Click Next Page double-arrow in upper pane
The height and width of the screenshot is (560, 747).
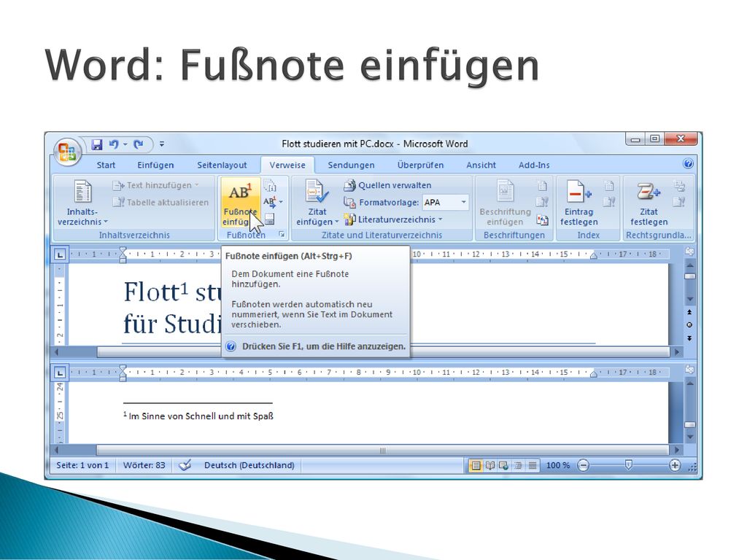pos(689,338)
